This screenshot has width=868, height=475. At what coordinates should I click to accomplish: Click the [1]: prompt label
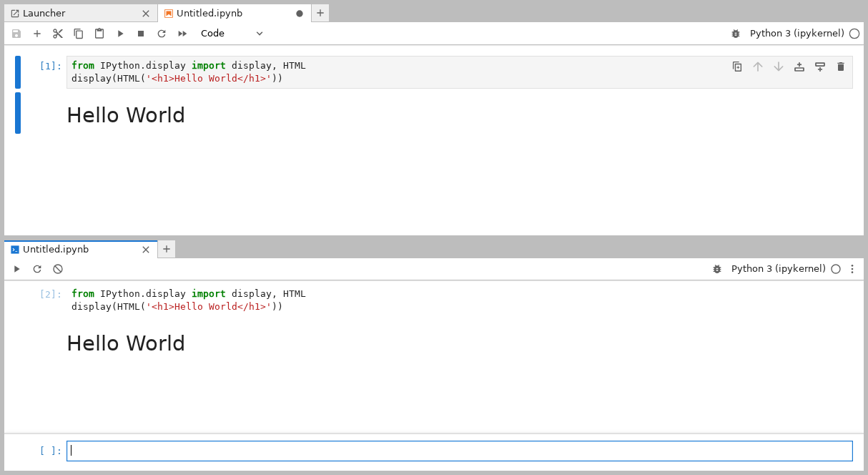coord(51,66)
